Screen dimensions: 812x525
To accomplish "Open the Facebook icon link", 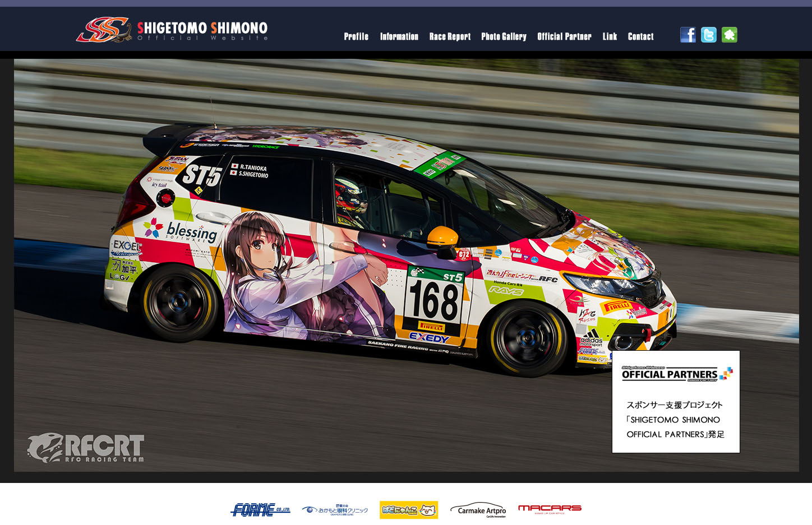I will [x=688, y=35].
